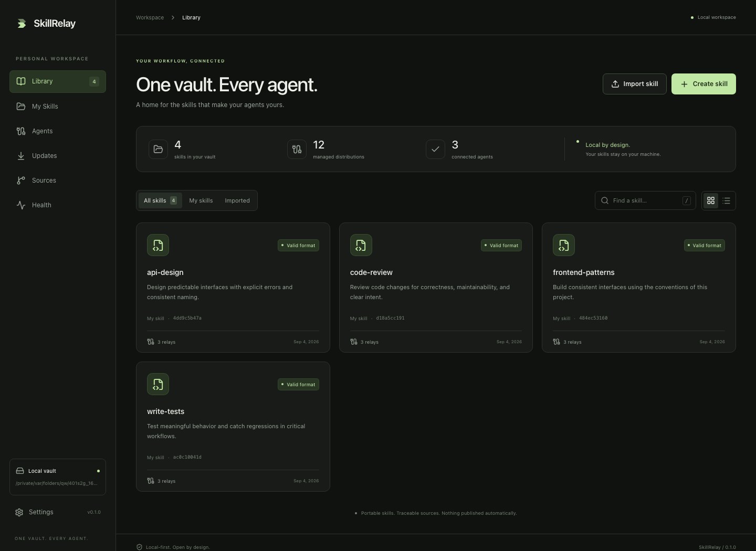The image size is (756, 551).
Task: Click the Local vault drive icon
Action: (x=20, y=471)
